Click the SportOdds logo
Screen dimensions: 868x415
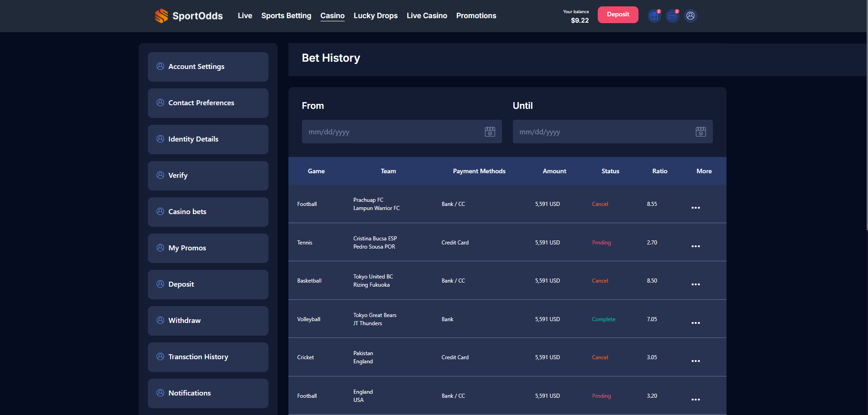pos(189,16)
